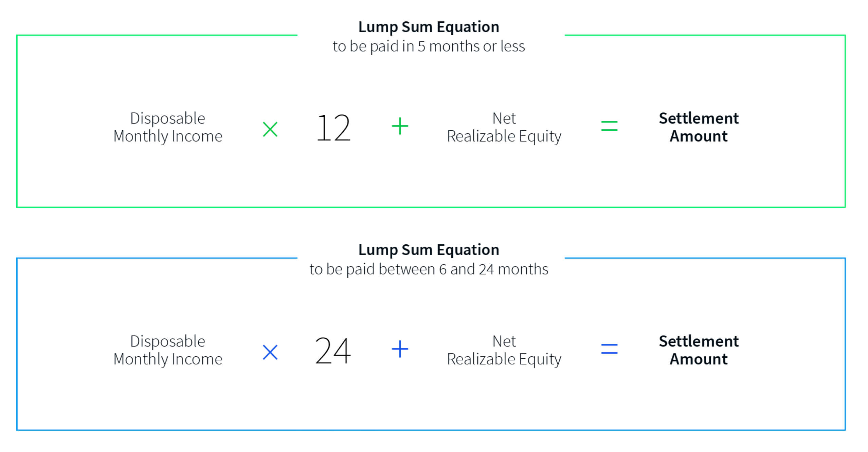Select the number 12 multiplier
Image resolution: width=868 pixels, height=452 pixels.
click(x=333, y=128)
